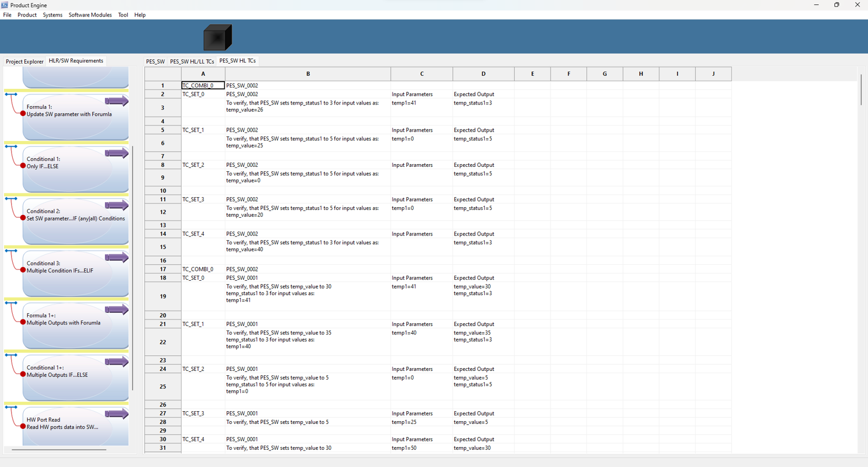Screen dimensions: 868x467
Task: Switch to the Project Explorer tab
Action: coord(24,61)
